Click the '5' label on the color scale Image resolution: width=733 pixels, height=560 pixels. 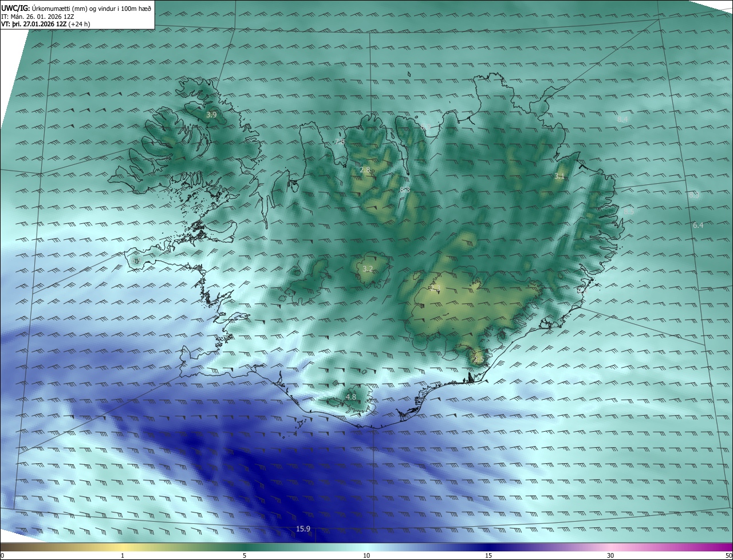point(245,555)
